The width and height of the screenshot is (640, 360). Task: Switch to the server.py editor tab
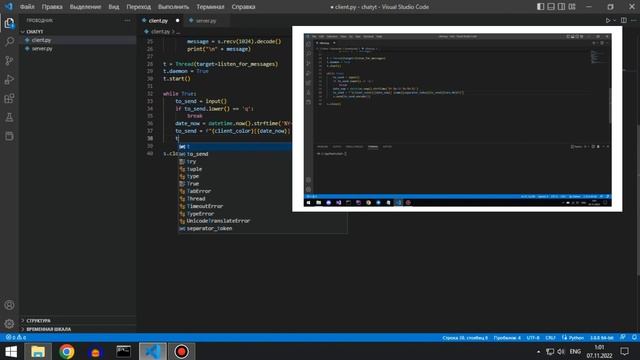206,20
